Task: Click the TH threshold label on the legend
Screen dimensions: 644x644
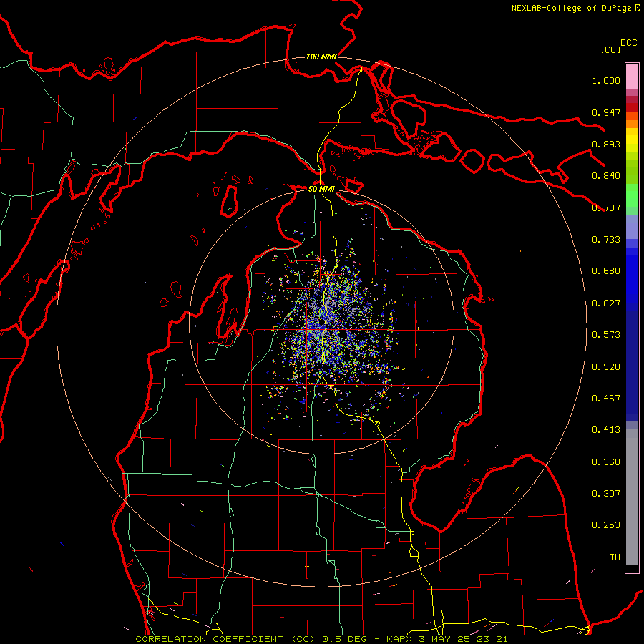Action: coord(615,557)
